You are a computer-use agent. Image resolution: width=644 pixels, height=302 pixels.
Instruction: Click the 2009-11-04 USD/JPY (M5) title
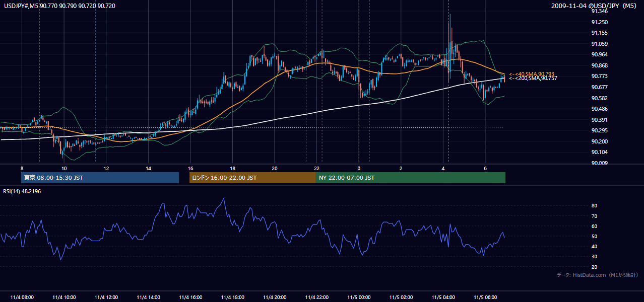[595, 6]
